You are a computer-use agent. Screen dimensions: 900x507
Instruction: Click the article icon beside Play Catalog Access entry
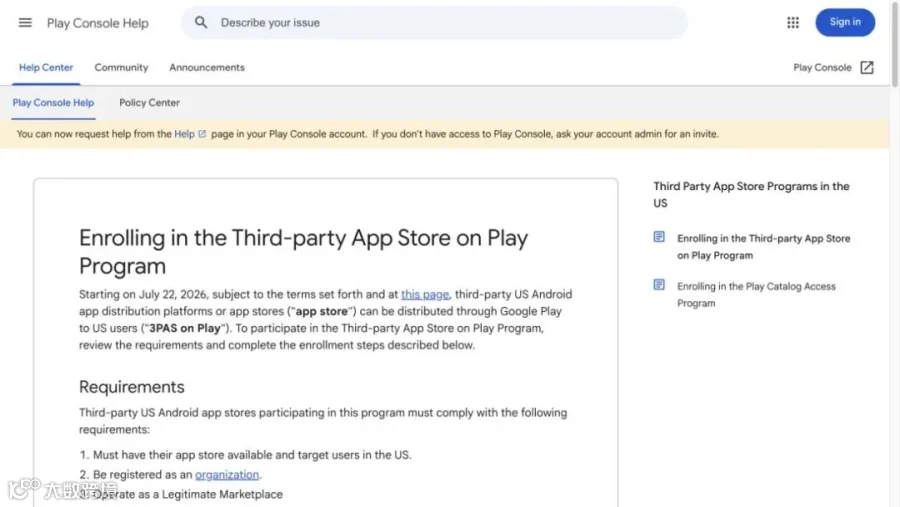659,285
